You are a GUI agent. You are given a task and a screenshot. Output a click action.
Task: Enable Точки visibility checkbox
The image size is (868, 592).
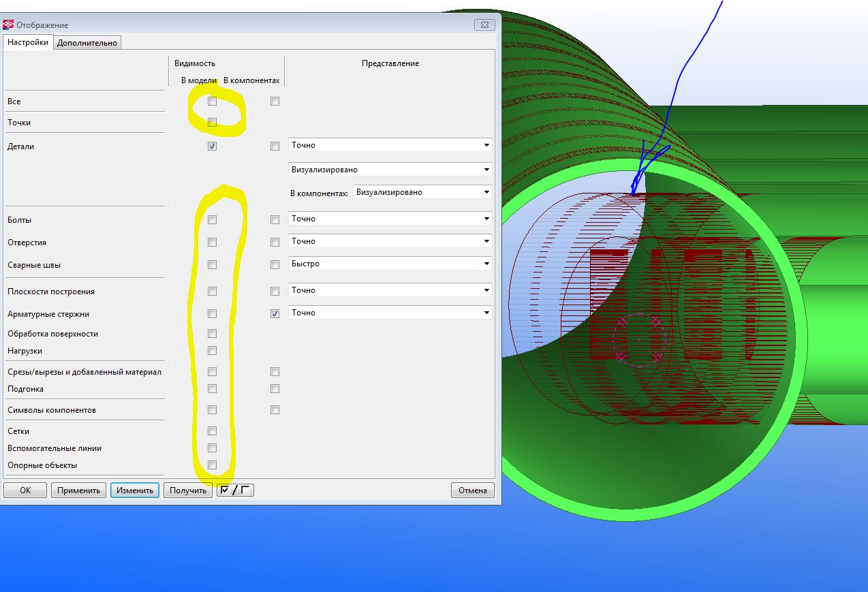(212, 123)
